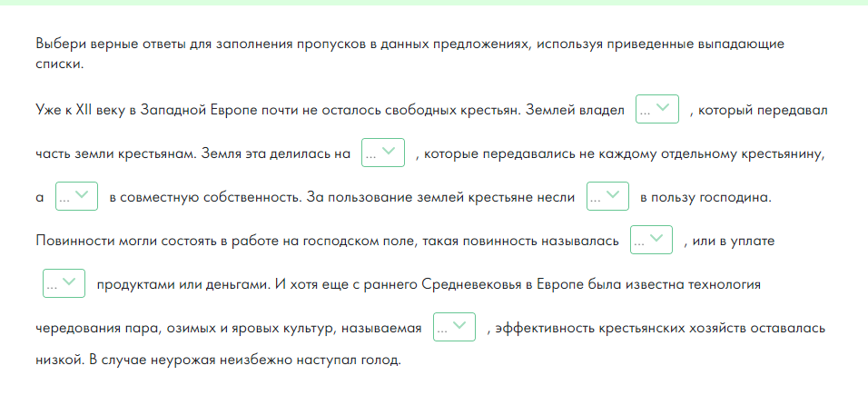The width and height of the screenshot is (868, 405).
Task: Select the dropdown after "крестьяне несли"
Action: tap(607, 196)
